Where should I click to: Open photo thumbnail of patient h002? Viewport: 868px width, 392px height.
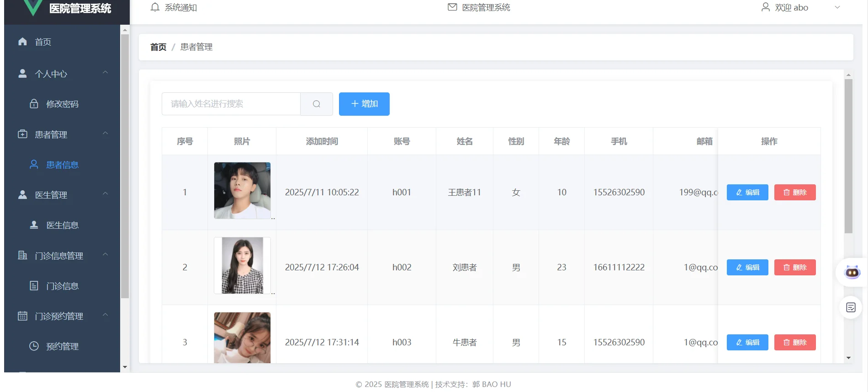point(242,265)
